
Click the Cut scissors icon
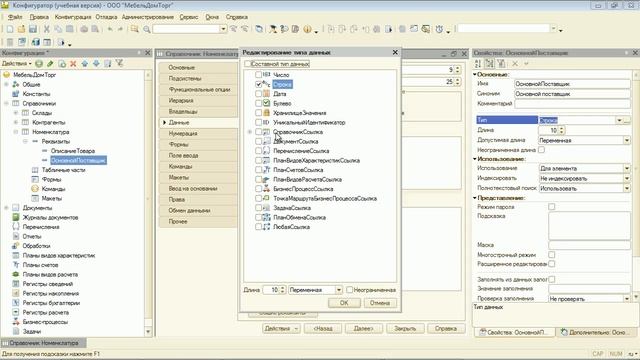coord(47,29)
